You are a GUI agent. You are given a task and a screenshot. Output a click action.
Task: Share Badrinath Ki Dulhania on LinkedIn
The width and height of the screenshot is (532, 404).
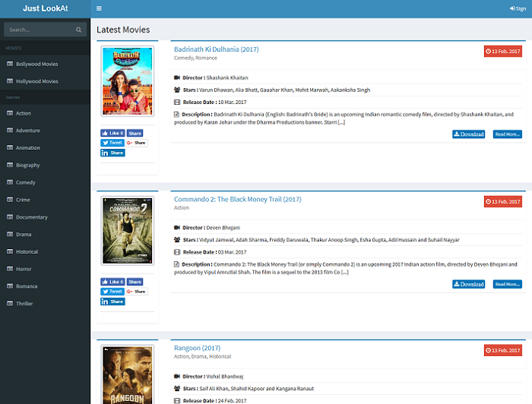tap(112, 153)
